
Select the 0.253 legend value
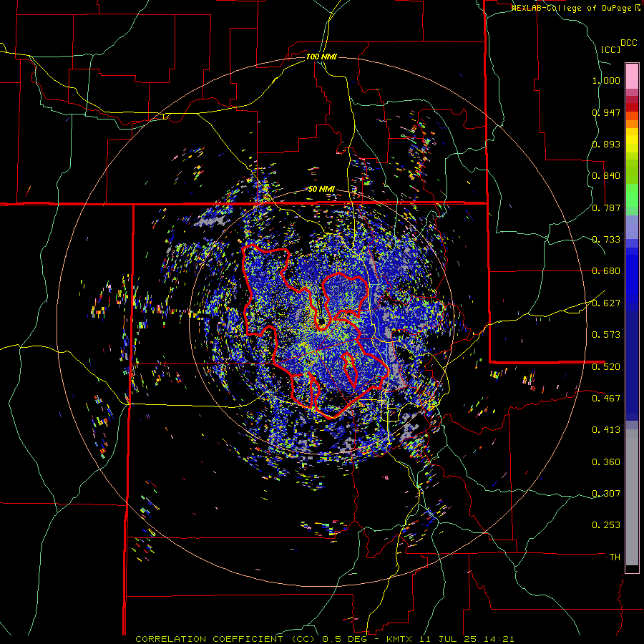(606, 525)
